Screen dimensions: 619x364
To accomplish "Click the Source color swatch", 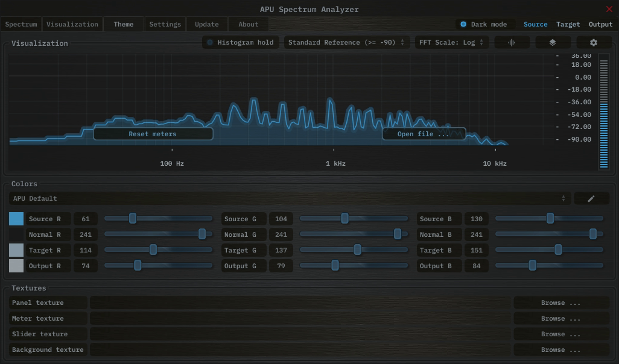I will coord(16,219).
